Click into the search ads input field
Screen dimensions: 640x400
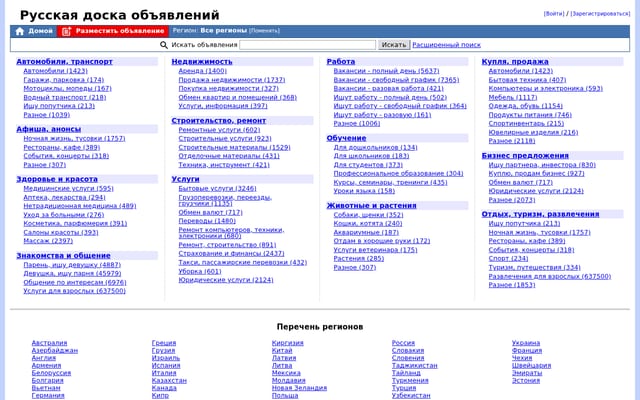point(307,45)
